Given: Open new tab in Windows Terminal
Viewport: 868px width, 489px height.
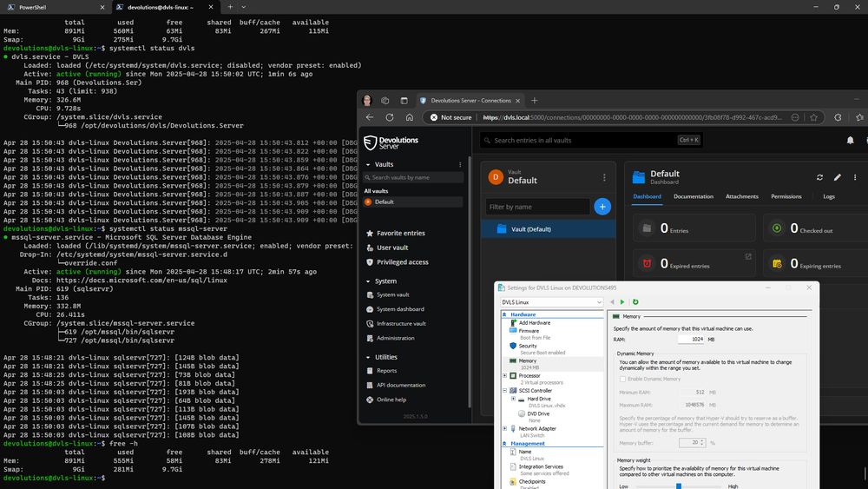Looking at the screenshot, I should [230, 7].
